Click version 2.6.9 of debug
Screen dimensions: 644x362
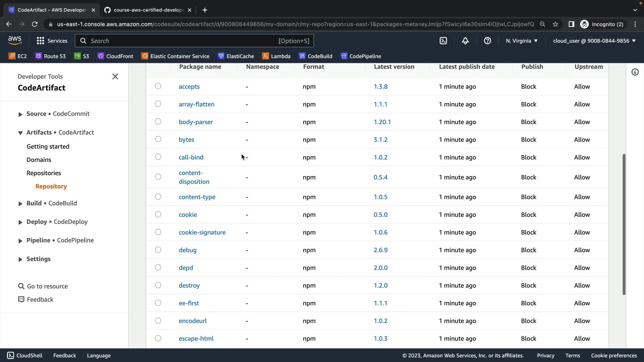click(x=380, y=250)
